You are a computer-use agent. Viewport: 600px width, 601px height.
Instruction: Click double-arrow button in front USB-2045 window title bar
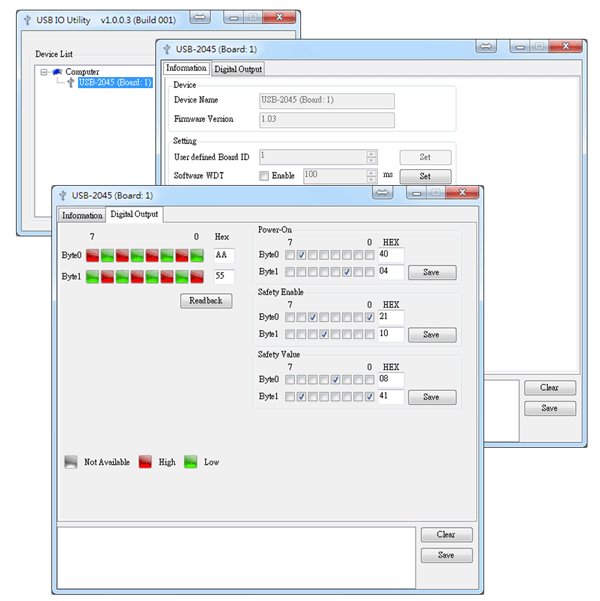pyautogui.click(x=382, y=192)
